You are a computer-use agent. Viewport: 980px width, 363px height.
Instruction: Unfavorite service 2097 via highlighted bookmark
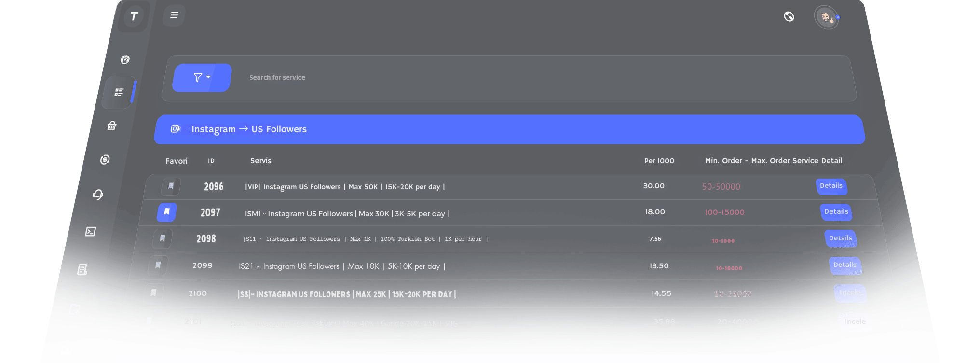click(x=167, y=212)
